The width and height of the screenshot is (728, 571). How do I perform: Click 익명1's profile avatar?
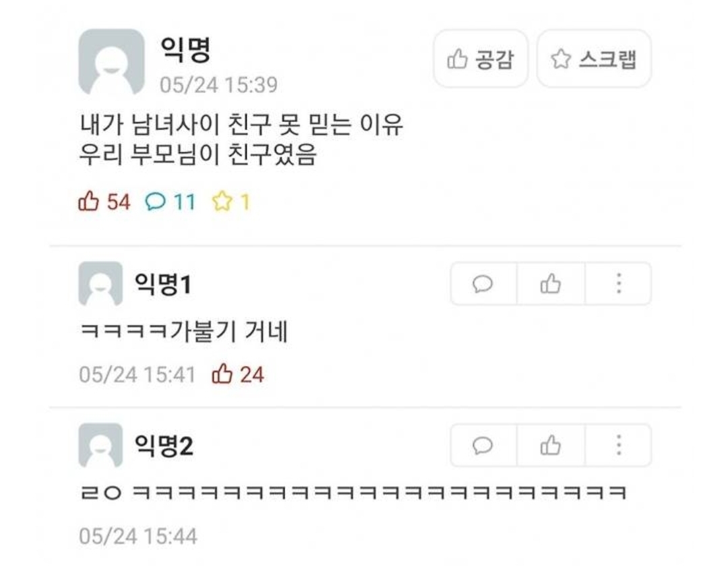coord(100,284)
